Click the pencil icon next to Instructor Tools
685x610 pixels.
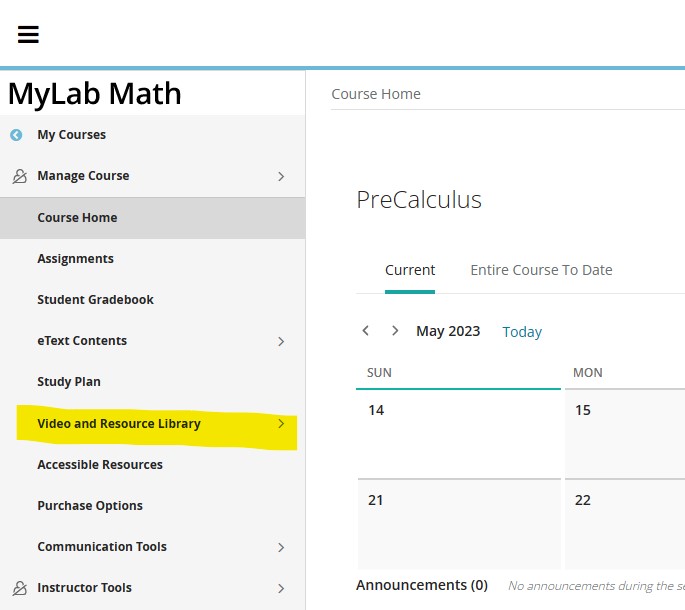click(x=19, y=588)
